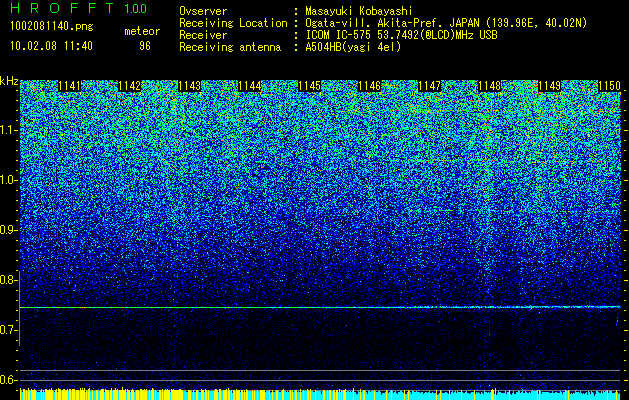Select the date stamp 10.02.08 11:40

51,46
